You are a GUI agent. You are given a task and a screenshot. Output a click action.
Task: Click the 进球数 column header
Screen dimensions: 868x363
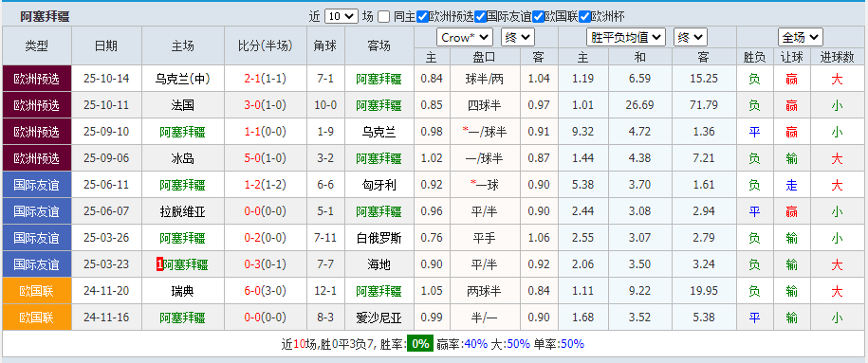(837, 57)
